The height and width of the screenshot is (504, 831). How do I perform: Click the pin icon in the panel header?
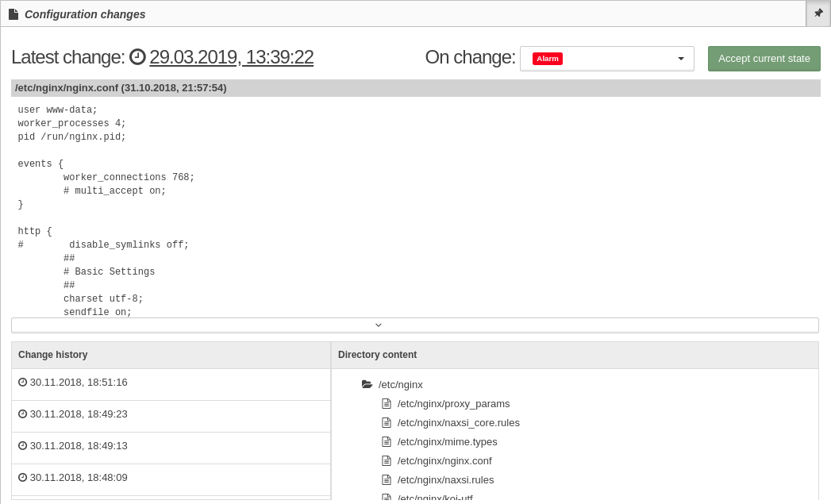[818, 13]
